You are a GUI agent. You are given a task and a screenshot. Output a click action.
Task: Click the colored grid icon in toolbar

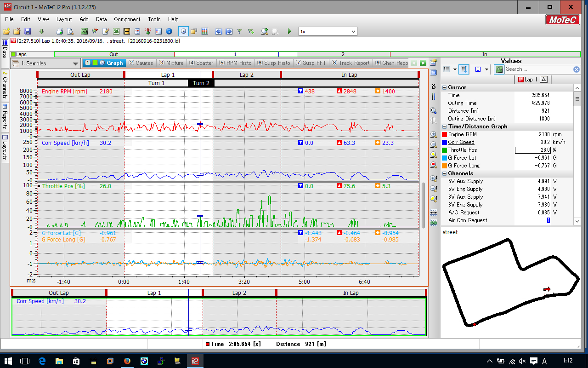205,31
